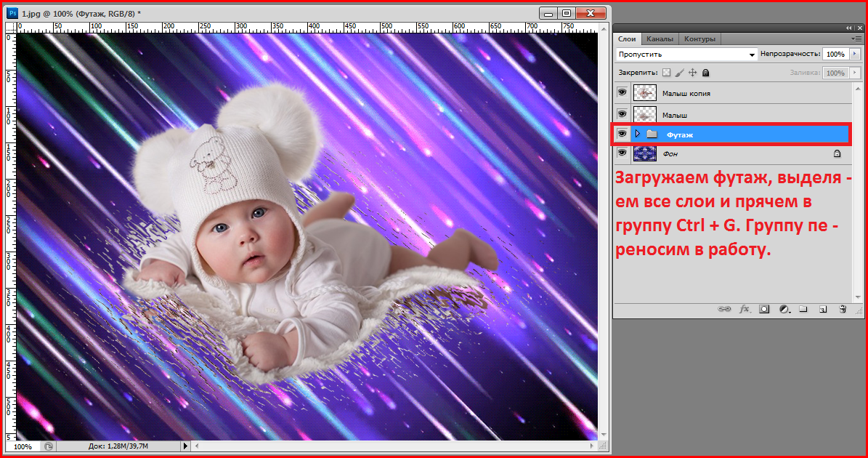Image resolution: width=868 pixels, height=458 pixels.
Task: Click the zoom percentage field 100%
Action: tap(23, 446)
